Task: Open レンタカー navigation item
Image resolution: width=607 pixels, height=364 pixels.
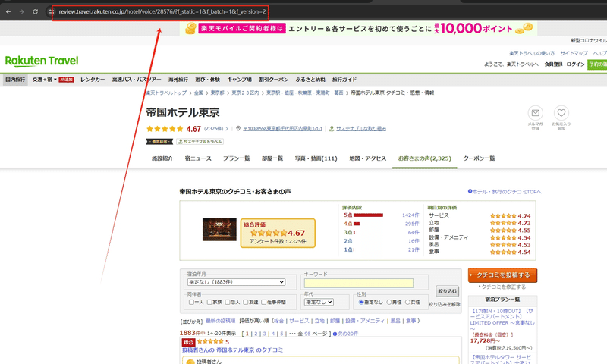Action: [93, 80]
